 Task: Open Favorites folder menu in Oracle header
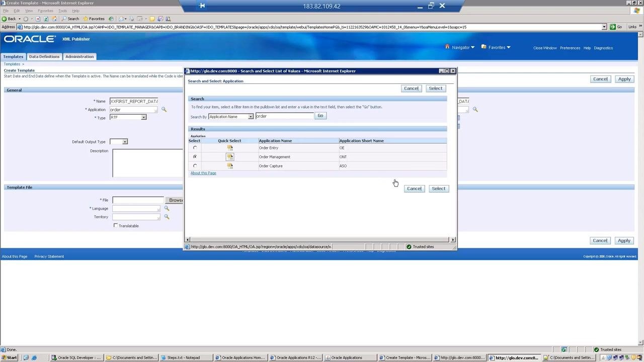[496, 47]
